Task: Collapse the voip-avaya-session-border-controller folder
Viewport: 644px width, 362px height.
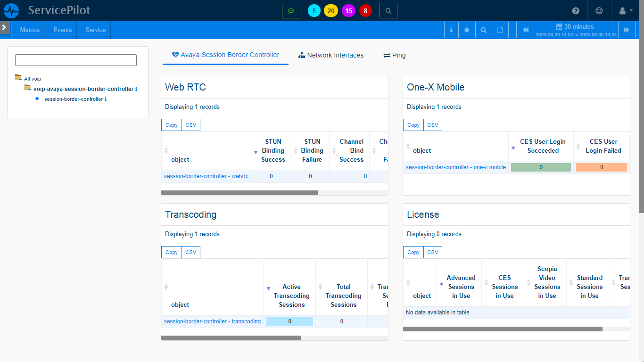Action: point(28,88)
